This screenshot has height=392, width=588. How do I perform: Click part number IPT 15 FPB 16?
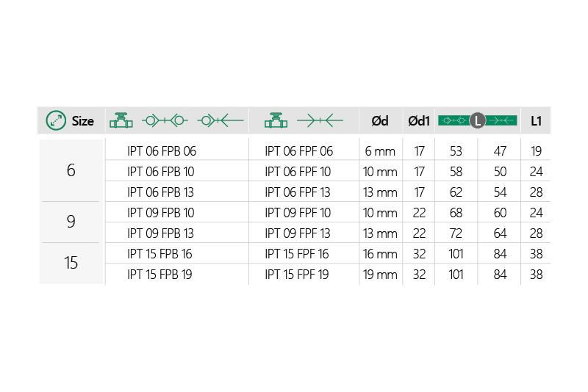pos(161,254)
